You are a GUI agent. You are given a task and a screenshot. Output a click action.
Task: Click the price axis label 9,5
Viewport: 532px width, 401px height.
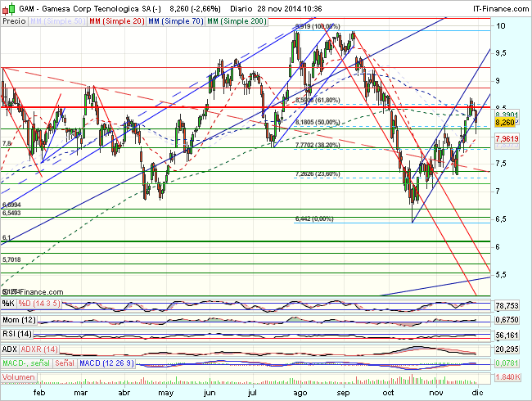501,53
